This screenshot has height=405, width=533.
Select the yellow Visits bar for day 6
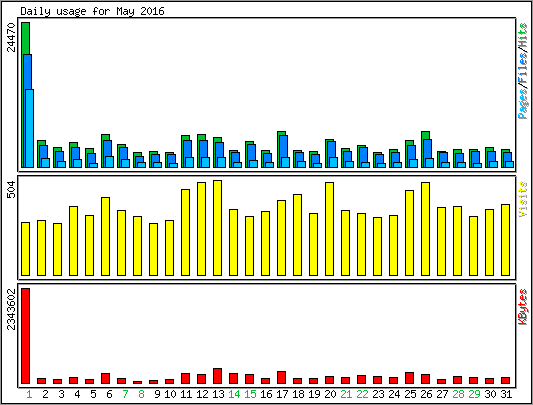(105, 236)
